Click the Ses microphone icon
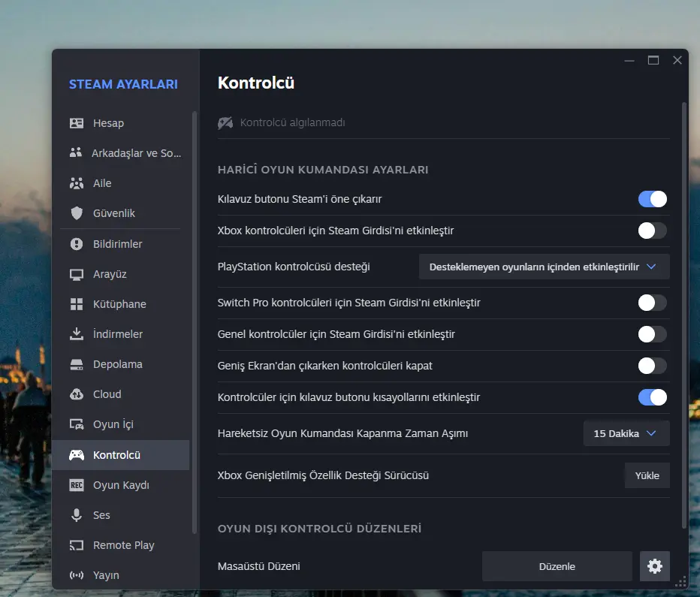Screen dimensions: 700x597 pyautogui.click(x=77, y=515)
